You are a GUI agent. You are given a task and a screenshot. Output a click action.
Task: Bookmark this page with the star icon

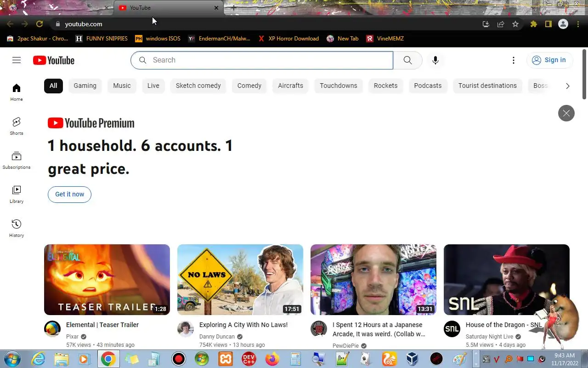[x=515, y=24]
